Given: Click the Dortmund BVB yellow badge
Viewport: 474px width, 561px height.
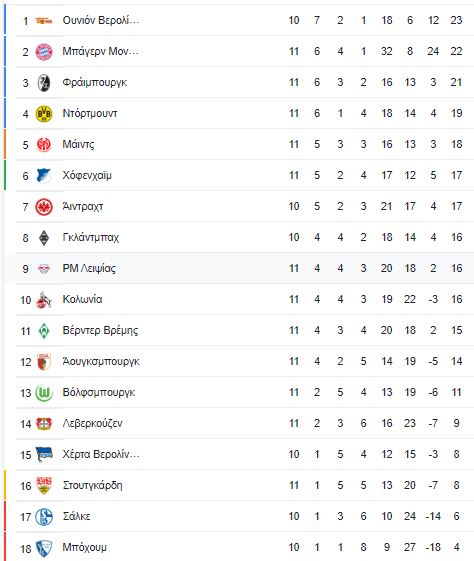Looking at the screenshot, I should pyautogui.click(x=44, y=114).
